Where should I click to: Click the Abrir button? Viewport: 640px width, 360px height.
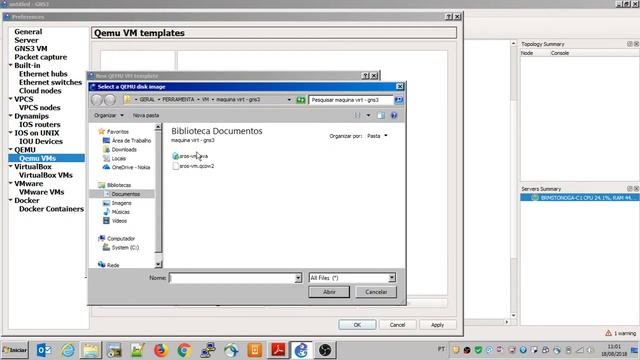329,292
